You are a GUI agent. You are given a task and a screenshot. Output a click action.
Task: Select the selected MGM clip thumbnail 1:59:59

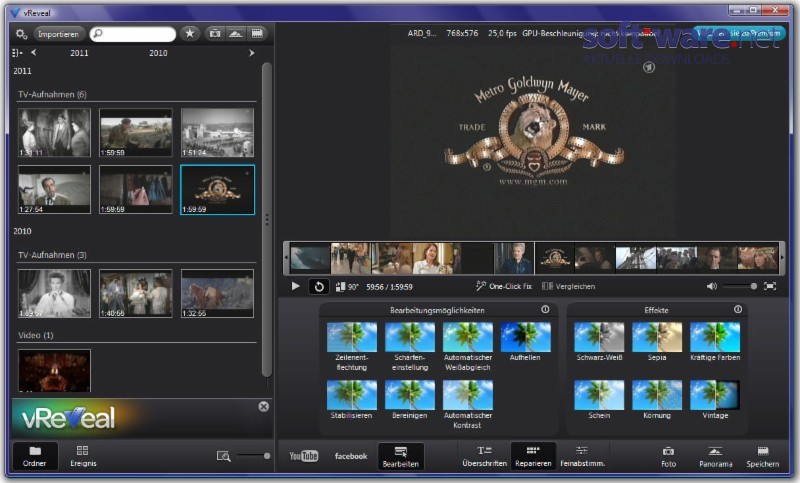pos(217,189)
